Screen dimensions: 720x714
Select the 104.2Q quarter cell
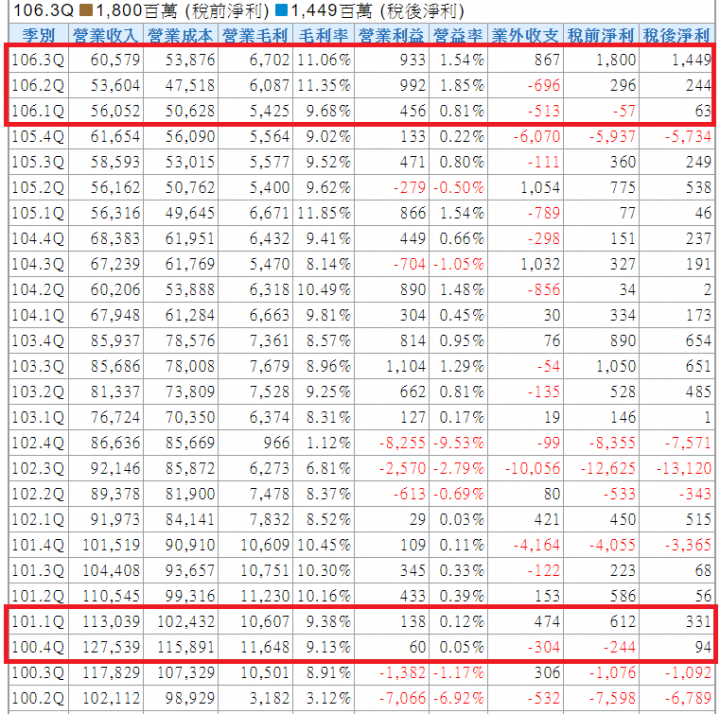39,290
